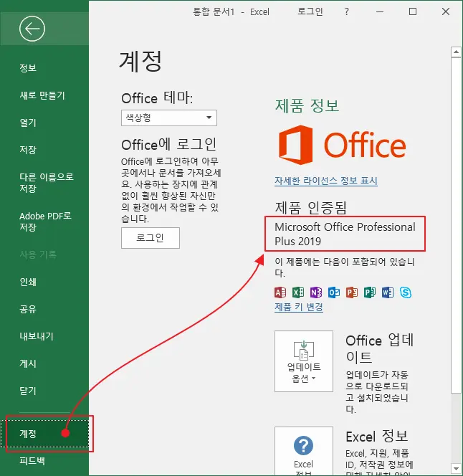The width and height of the screenshot is (463, 476).
Task: Select the 계정 menu item
Action: click(44, 434)
